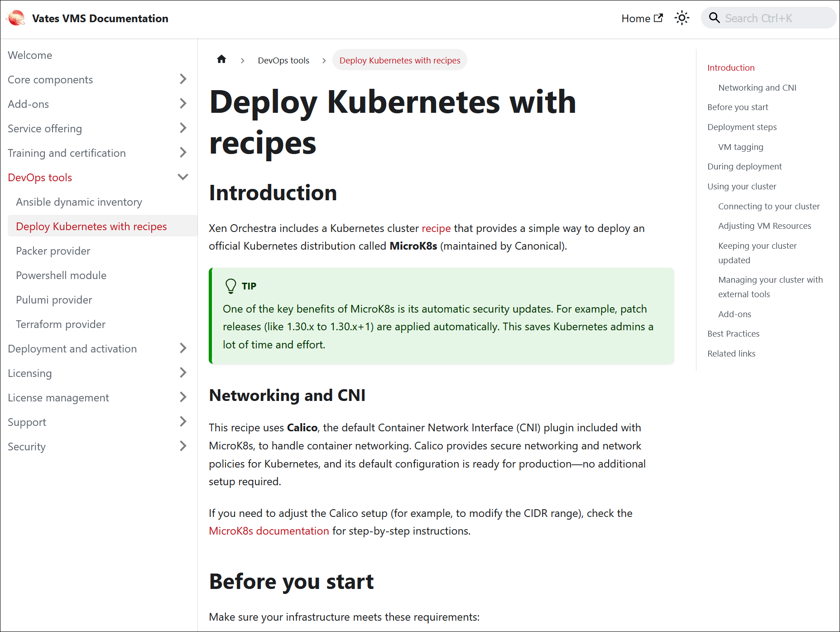Open Training and certification item
840x632 pixels.
click(x=67, y=153)
